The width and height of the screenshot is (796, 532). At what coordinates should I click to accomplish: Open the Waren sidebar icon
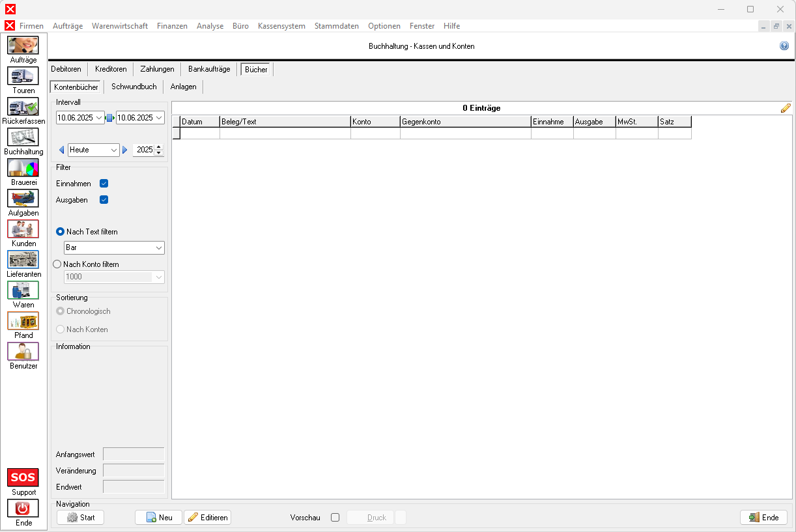coord(23,290)
